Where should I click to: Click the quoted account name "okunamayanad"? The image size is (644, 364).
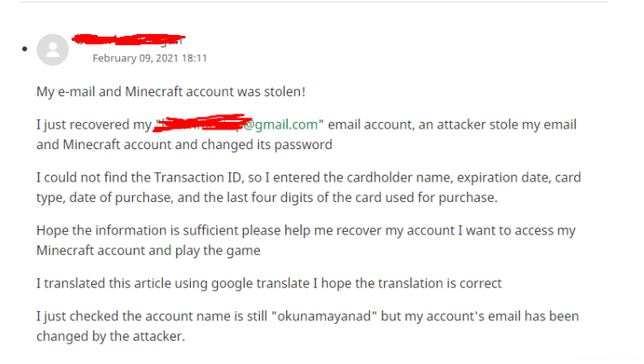(x=324, y=316)
